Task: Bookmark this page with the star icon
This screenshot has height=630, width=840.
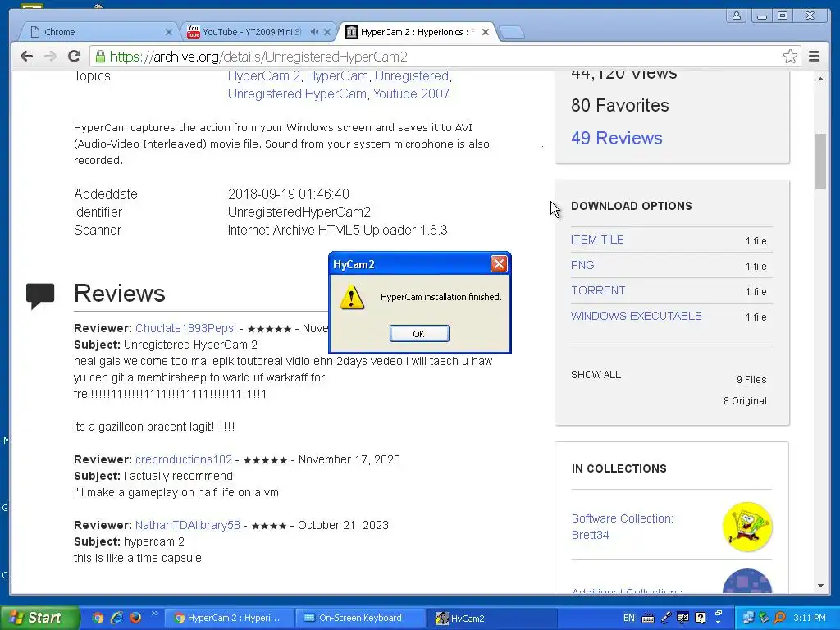Action: point(790,57)
